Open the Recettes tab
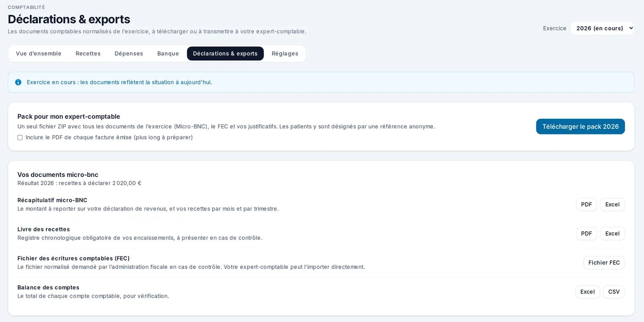The width and height of the screenshot is (644, 322). tap(88, 54)
